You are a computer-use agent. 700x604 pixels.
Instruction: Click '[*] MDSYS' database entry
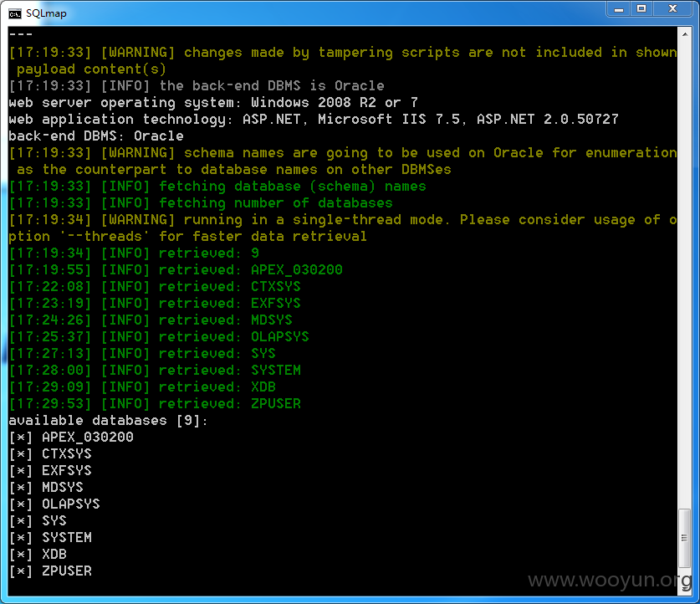46,488
